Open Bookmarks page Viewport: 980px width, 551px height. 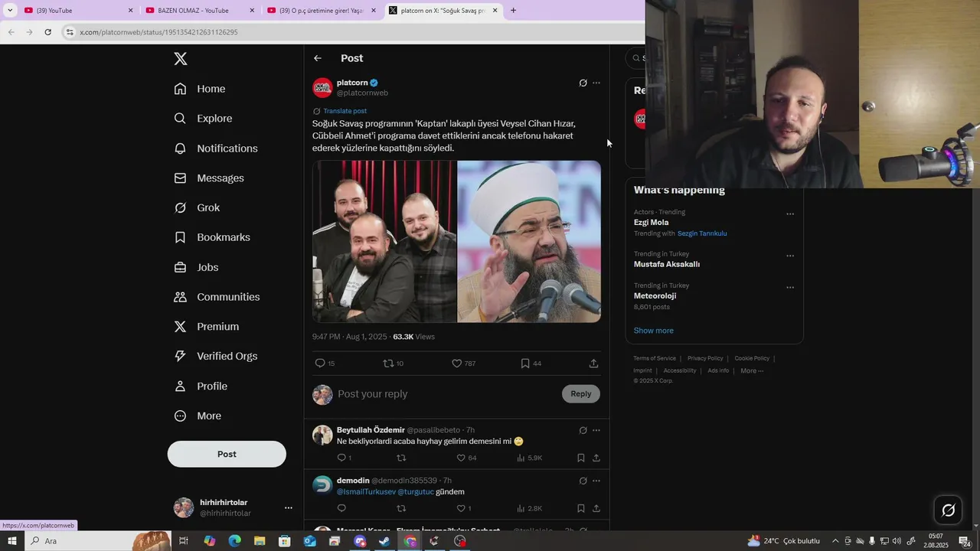pyautogui.click(x=212, y=237)
